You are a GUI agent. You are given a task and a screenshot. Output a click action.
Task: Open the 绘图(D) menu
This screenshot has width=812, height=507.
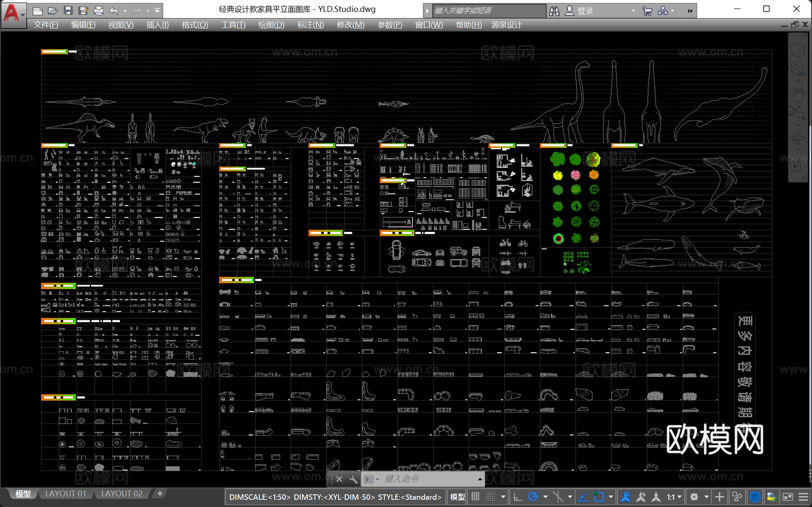[271, 25]
